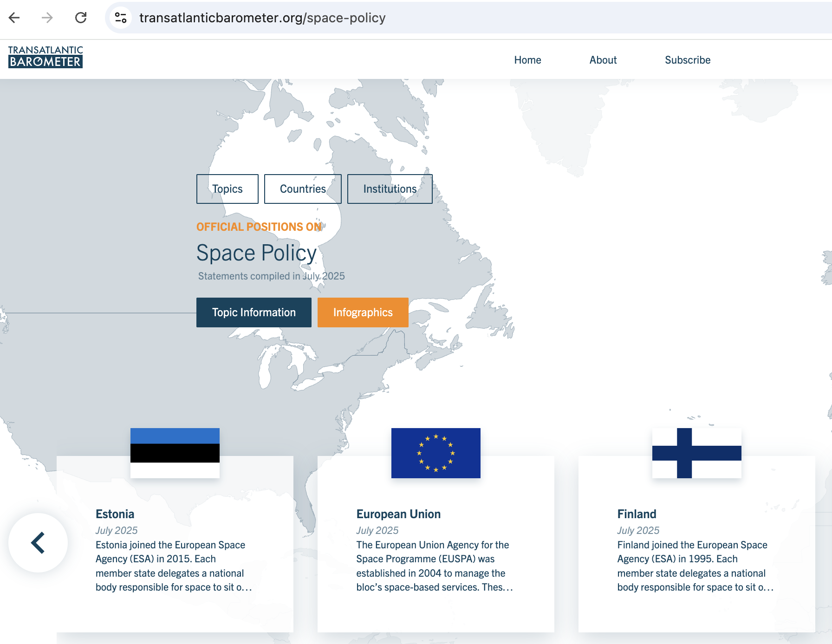832x644 pixels.
Task: Click the EUSPA description text
Action: (435, 566)
